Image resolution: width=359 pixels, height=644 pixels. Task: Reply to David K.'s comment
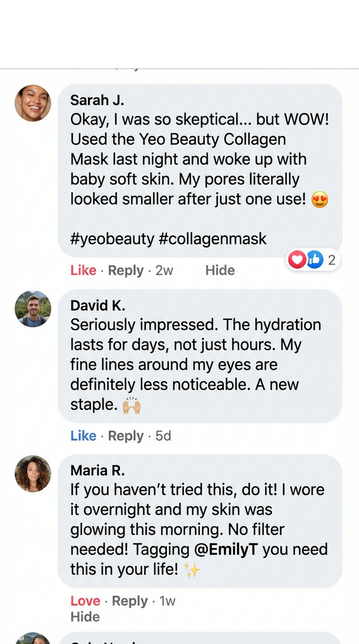tap(126, 436)
